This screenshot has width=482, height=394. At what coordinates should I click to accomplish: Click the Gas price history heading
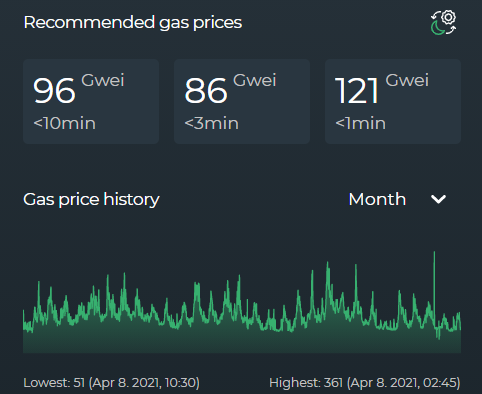tap(91, 199)
